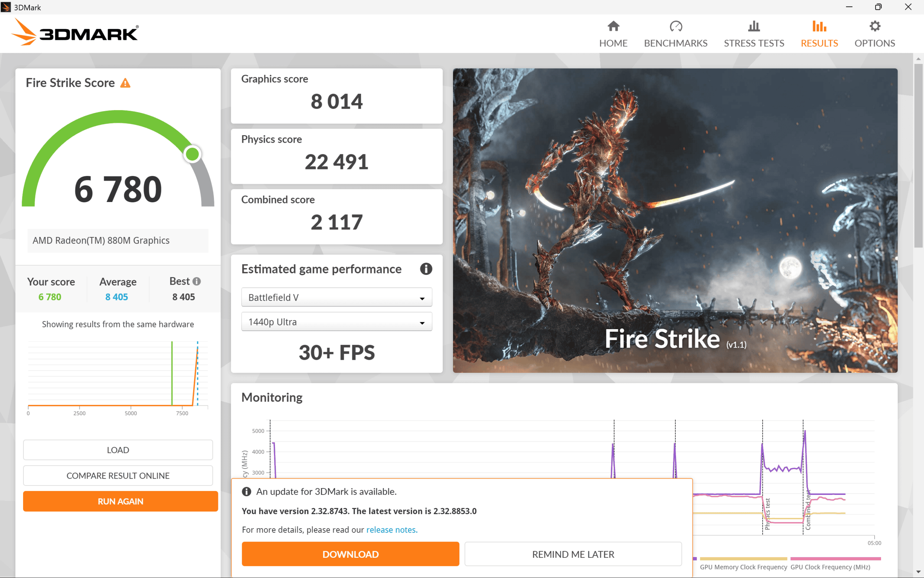Click the Average 8 405 score value

[117, 297]
